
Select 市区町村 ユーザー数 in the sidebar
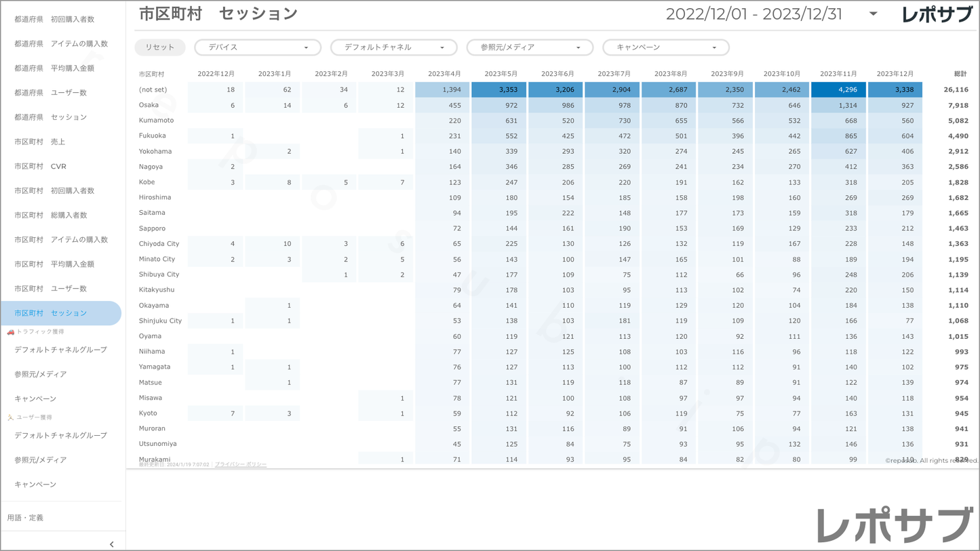pyautogui.click(x=50, y=289)
